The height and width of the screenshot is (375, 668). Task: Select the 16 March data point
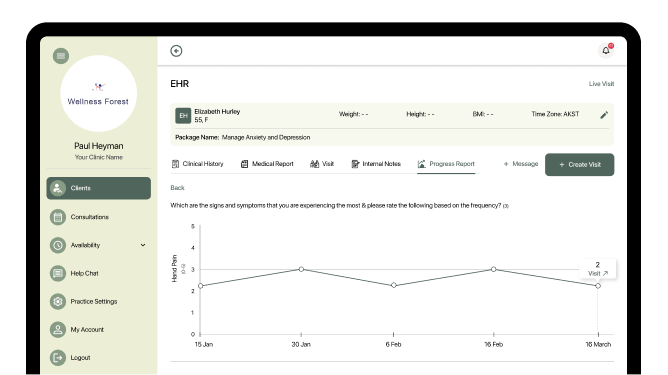tap(598, 286)
